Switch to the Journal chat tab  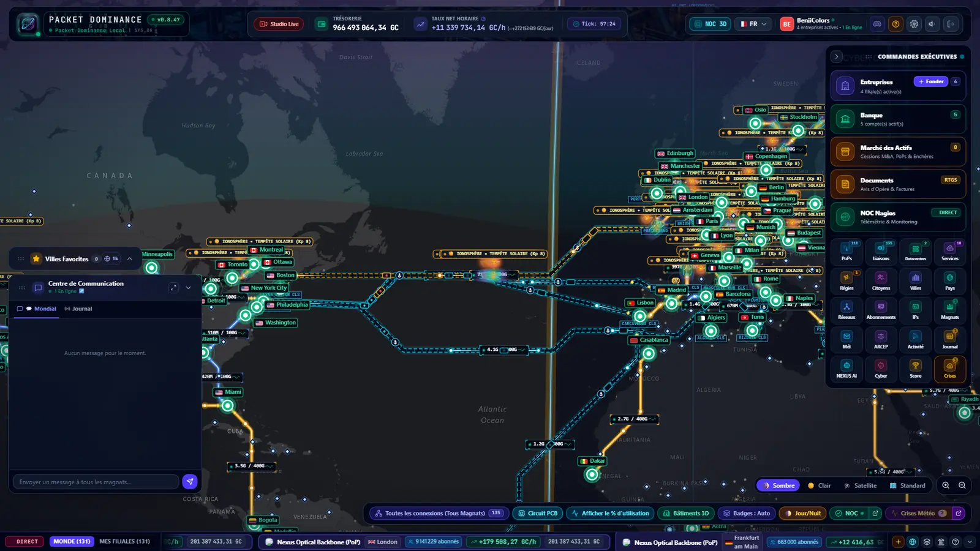[78, 309]
